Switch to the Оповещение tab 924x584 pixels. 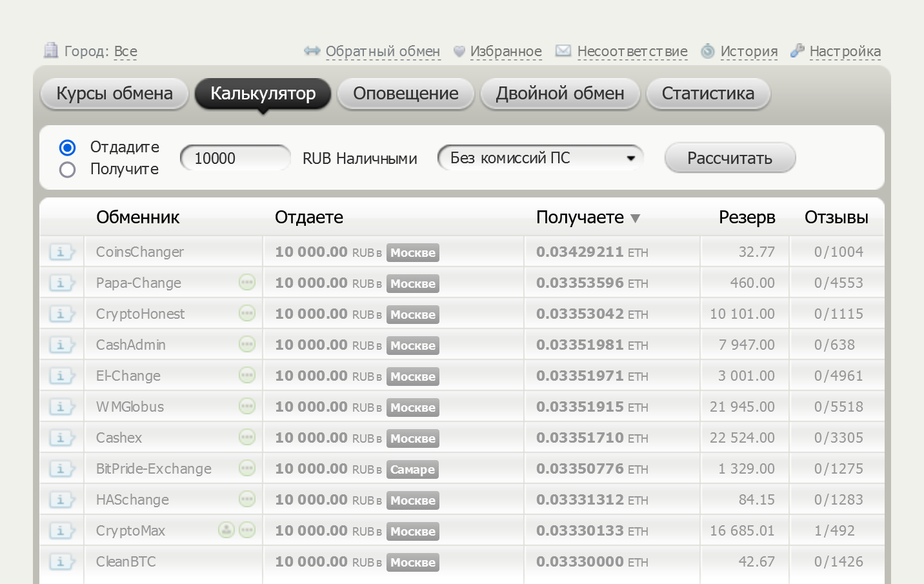click(x=406, y=94)
